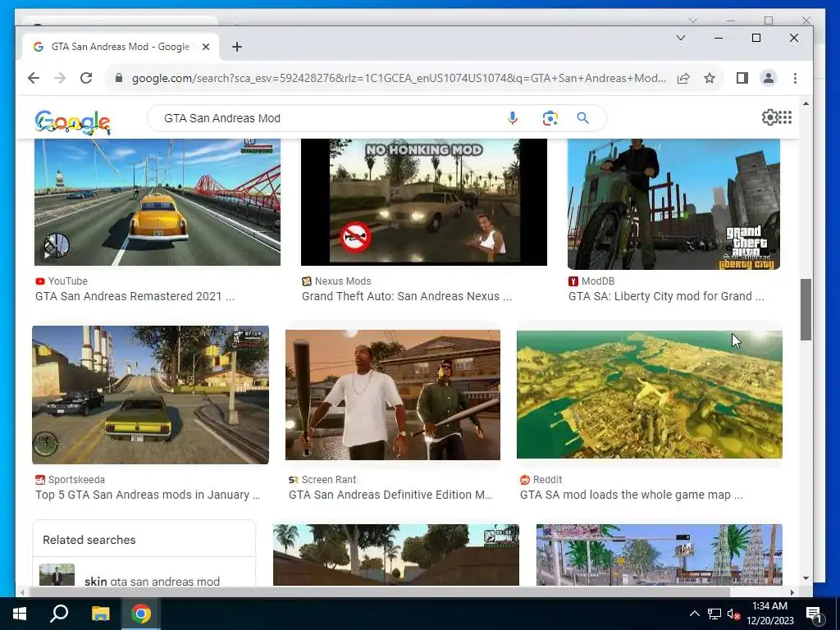Select the GTA San Andreas Mod tab
Image resolution: width=840 pixels, height=630 pixels.
click(x=120, y=47)
